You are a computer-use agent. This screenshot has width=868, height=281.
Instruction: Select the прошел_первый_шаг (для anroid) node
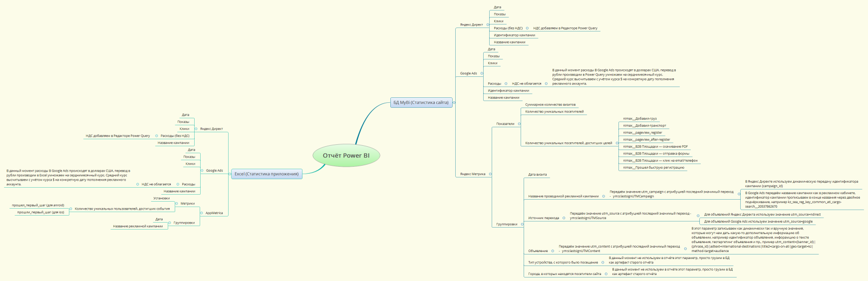pos(38,205)
